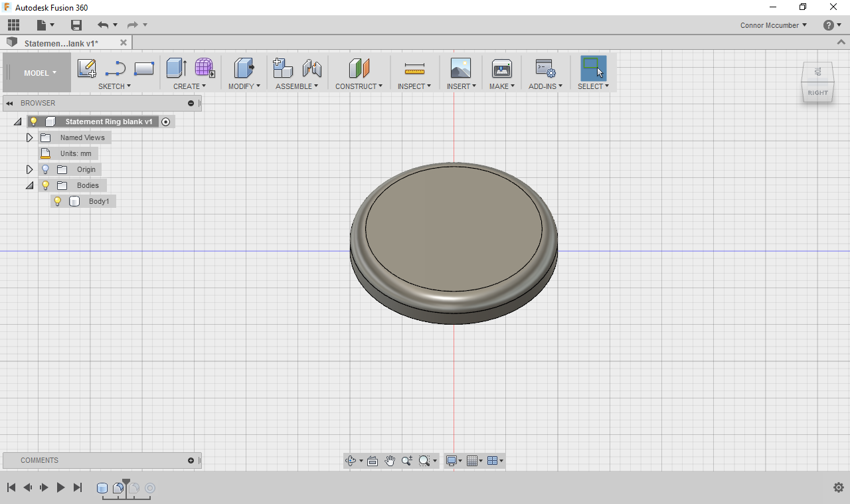850x504 pixels.
Task: Toggle lightbulb of Statement Ring blank component
Action: point(34,122)
